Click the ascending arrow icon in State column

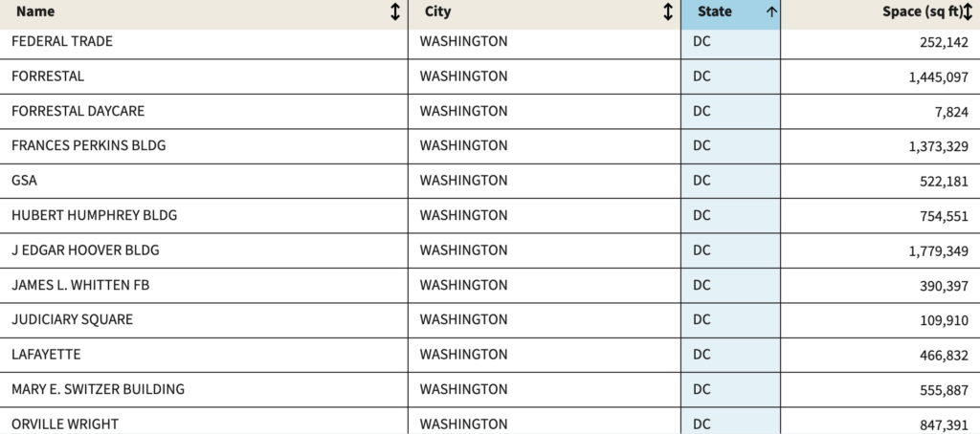pyautogui.click(x=770, y=12)
